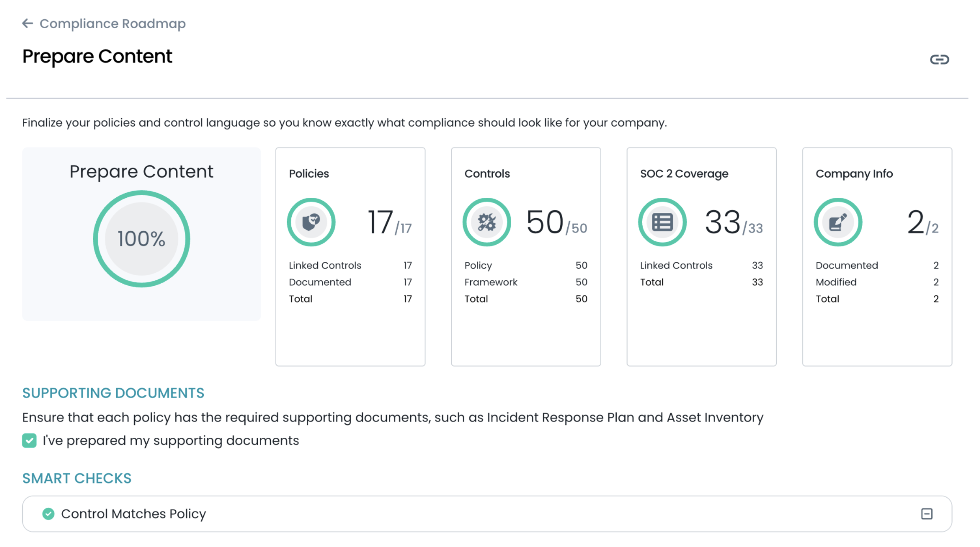Copy page link via chain icon
Image resolution: width=980 pixels, height=547 pixels.
[939, 59]
